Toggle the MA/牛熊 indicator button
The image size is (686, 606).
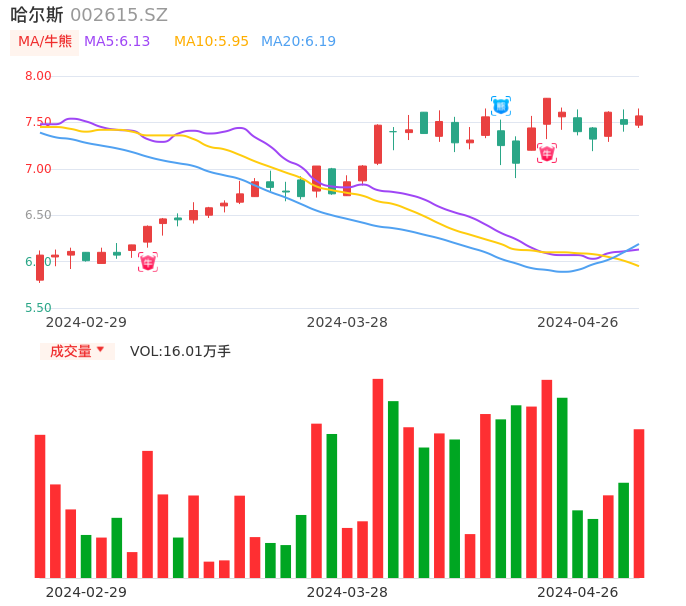[x=44, y=42]
